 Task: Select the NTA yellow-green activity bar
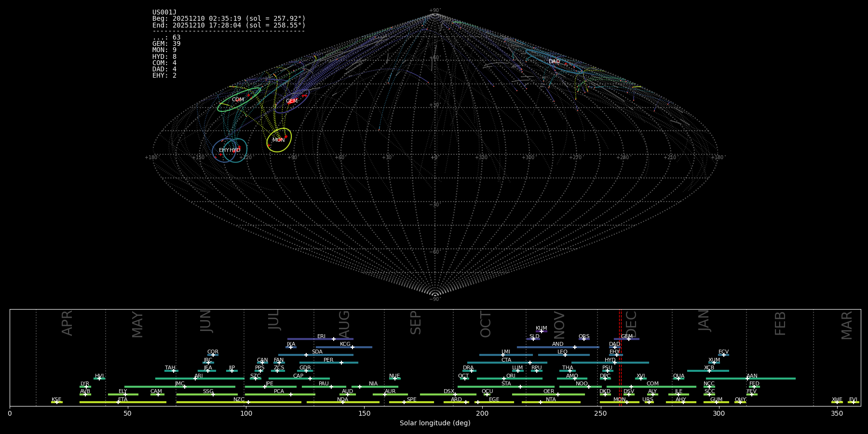pyautogui.click(x=551, y=402)
